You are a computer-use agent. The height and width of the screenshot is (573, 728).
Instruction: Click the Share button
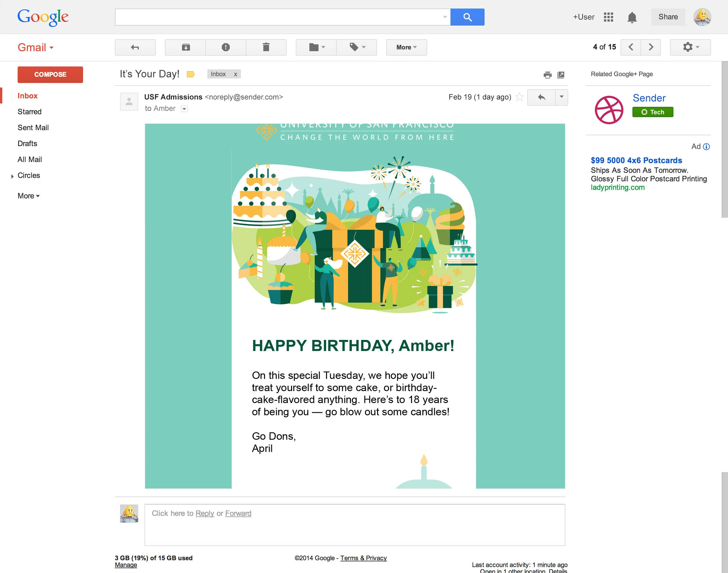pyautogui.click(x=668, y=17)
